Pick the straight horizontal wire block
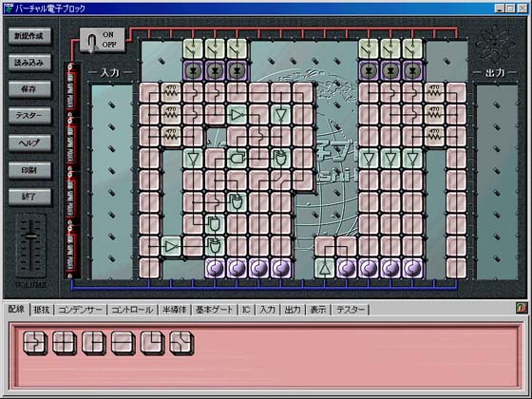The height and width of the screenshot is (399, 532). (123, 343)
